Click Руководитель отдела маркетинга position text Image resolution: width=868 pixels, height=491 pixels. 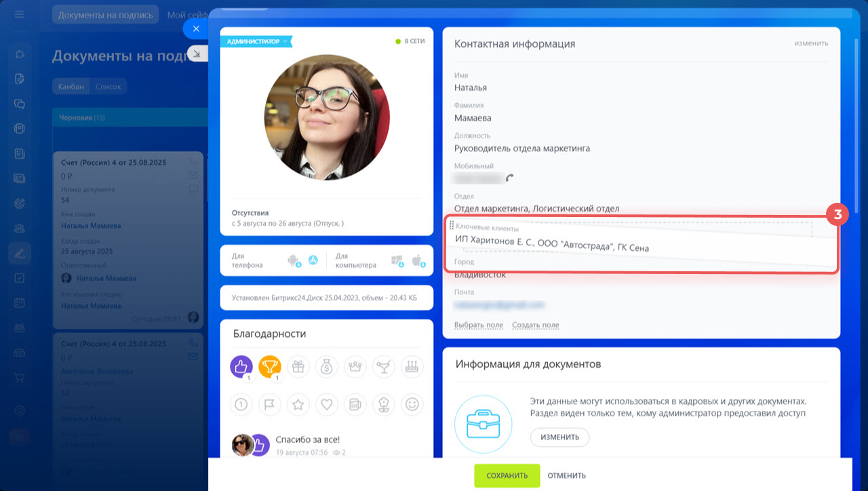coord(522,148)
